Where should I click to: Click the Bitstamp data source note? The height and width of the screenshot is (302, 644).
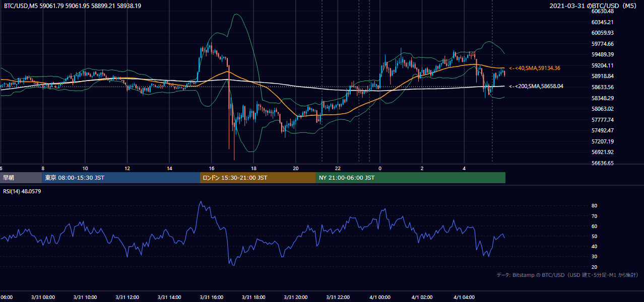(x=567, y=275)
